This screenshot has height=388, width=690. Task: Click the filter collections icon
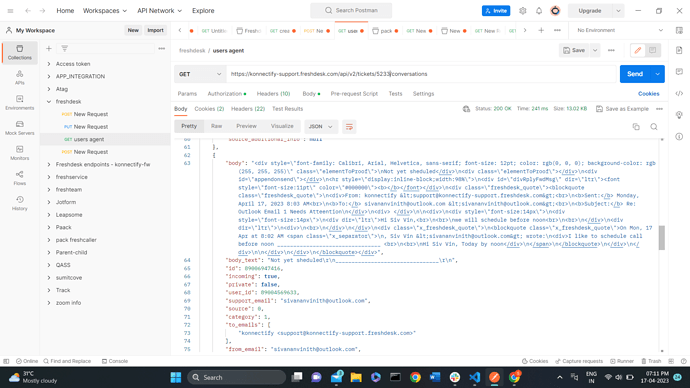(65, 48)
